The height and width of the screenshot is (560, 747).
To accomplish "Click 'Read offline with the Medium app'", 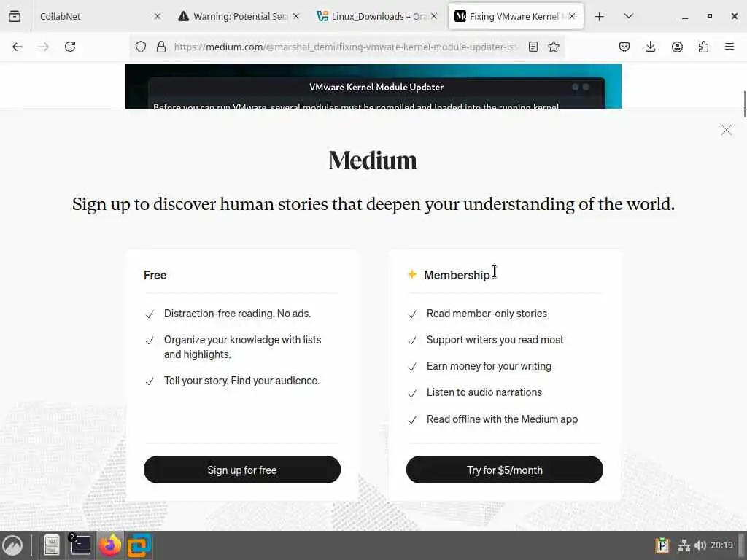I will [502, 419].
